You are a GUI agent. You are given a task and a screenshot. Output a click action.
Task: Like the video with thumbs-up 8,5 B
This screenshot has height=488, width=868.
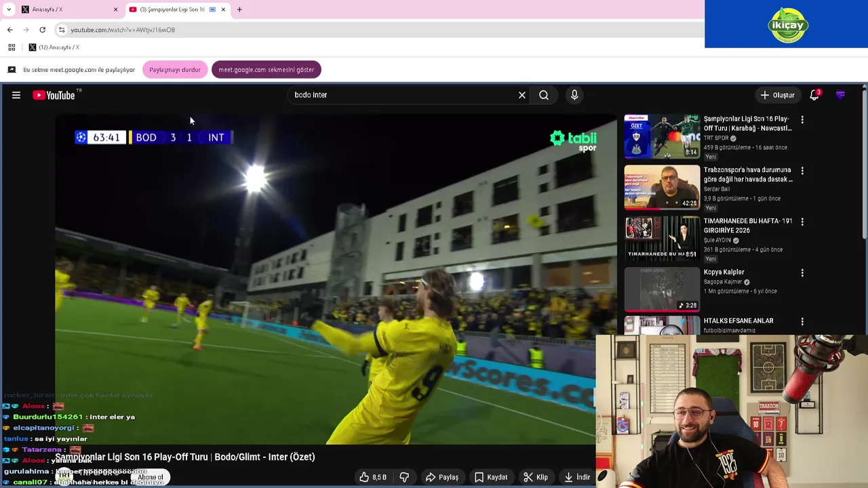(x=373, y=477)
